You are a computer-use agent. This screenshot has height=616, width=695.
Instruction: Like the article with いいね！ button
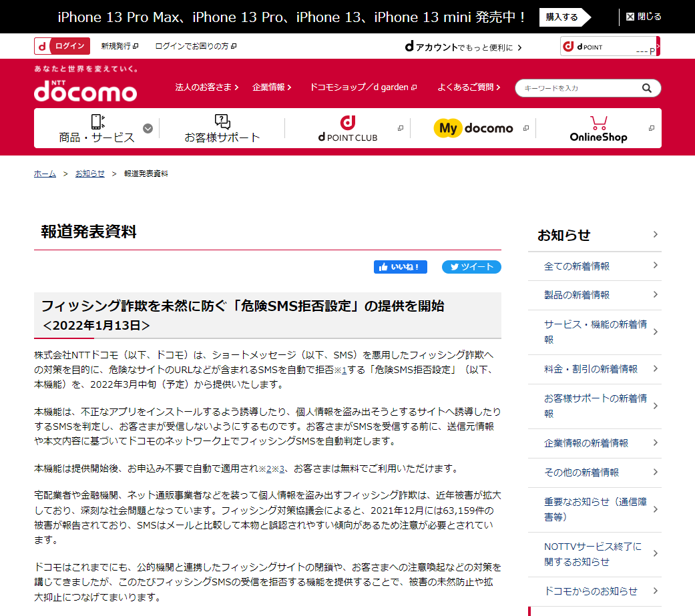(401, 267)
